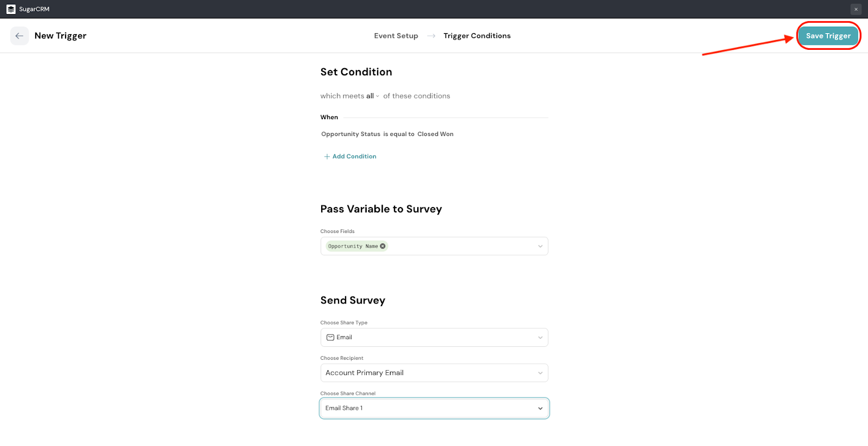Image resolution: width=868 pixels, height=446 pixels.
Task: Remove the Opportunity Name tag
Action: (383, 246)
